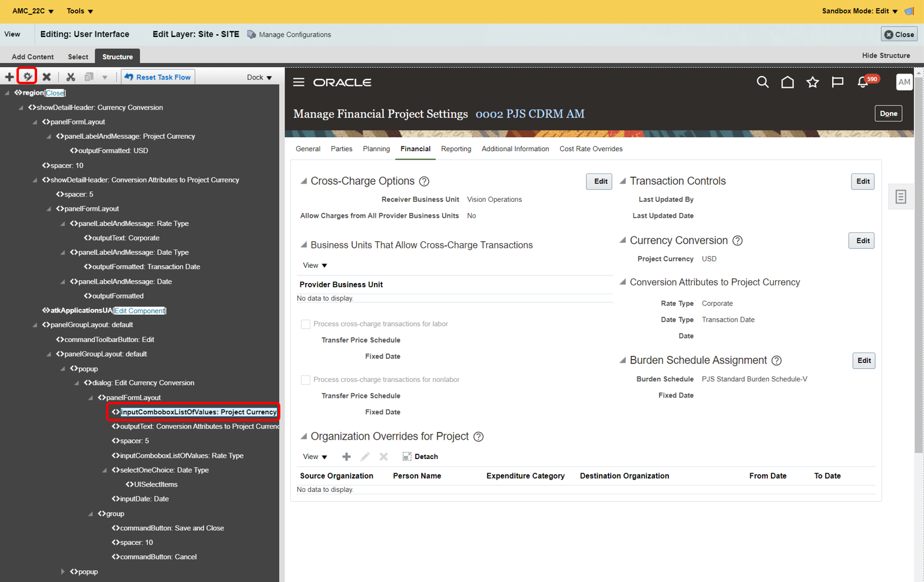Collapse the Cross-Charge Options section

(304, 181)
